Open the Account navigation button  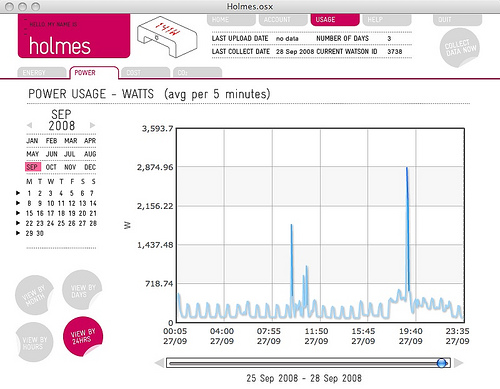pyautogui.click(x=283, y=20)
